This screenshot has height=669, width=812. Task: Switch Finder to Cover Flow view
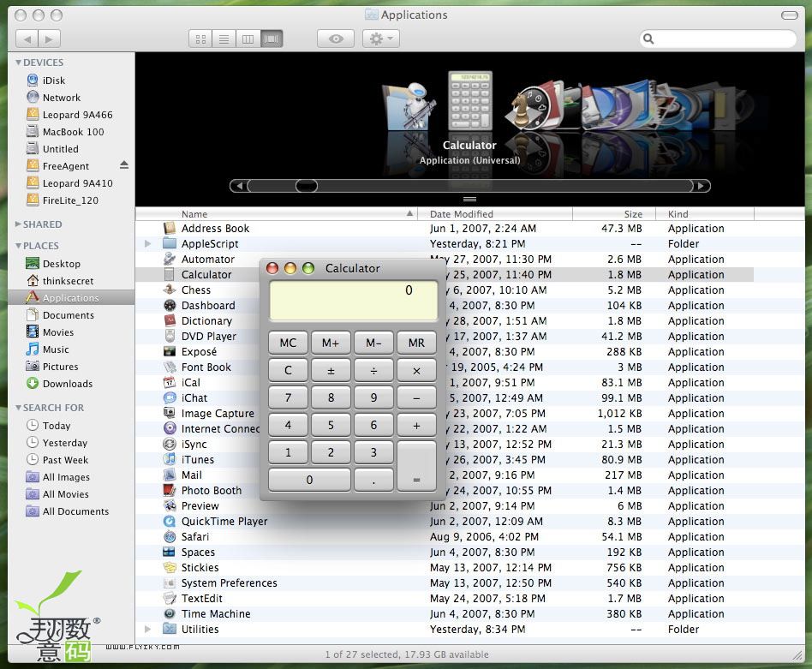[x=272, y=39]
